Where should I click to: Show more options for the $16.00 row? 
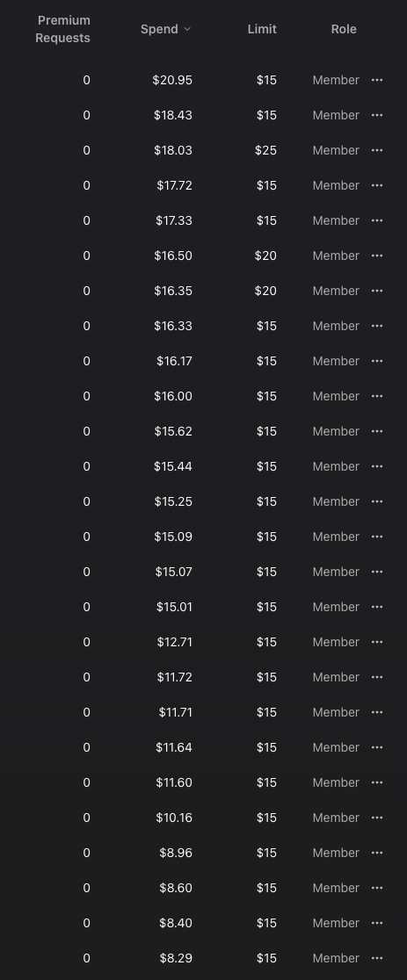(377, 396)
